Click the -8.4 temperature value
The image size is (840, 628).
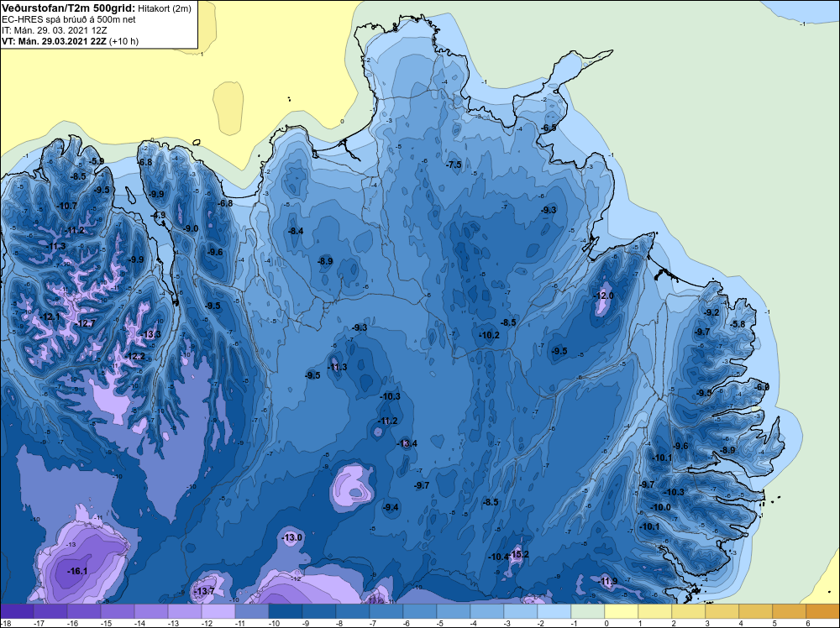tap(296, 231)
